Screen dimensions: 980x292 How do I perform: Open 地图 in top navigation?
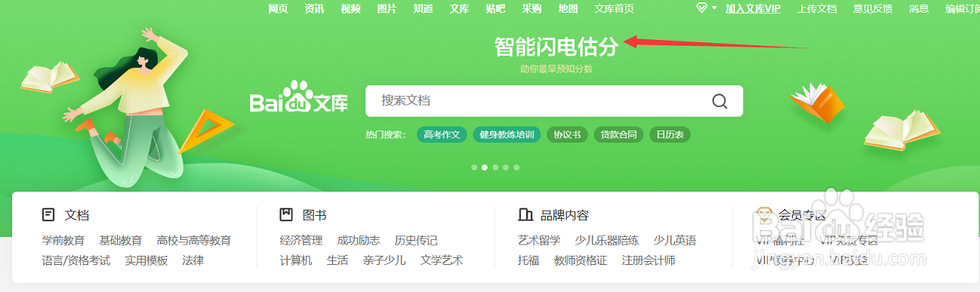tap(568, 9)
